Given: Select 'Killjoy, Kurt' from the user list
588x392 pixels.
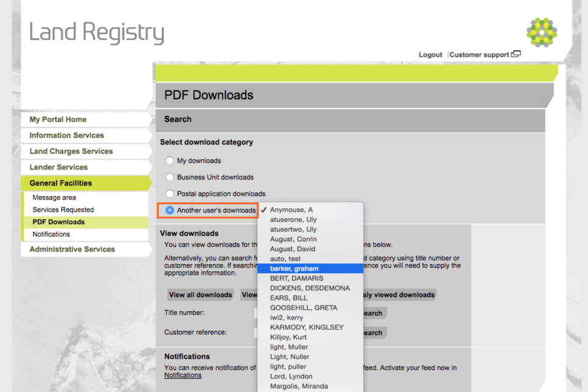Looking at the screenshot, I should click(288, 337).
